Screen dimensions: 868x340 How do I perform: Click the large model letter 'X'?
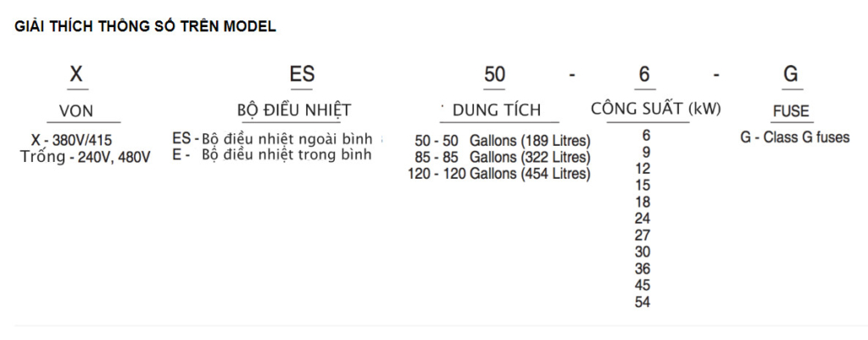pyautogui.click(x=77, y=75)
